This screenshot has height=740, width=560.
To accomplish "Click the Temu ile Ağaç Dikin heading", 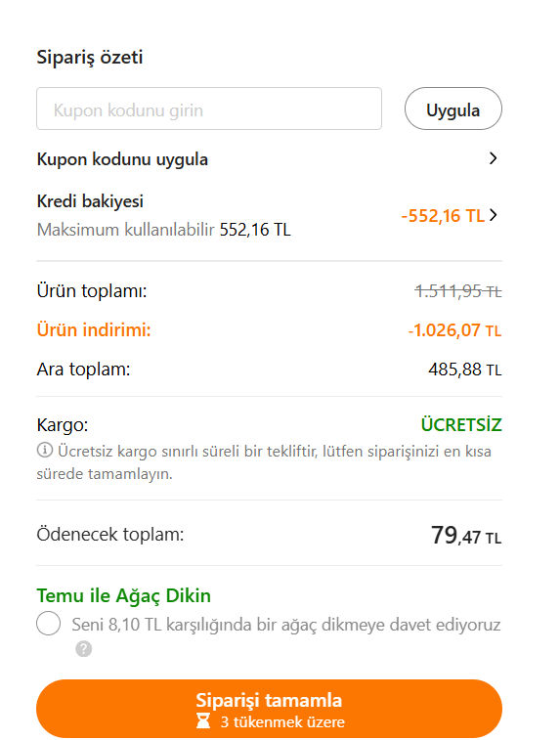I will 123,595.
